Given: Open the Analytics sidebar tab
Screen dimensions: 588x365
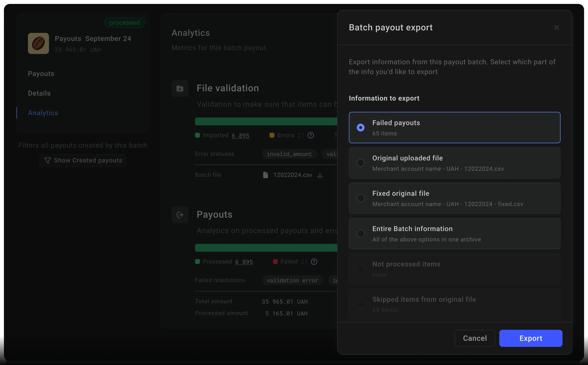Looking at the screenshot, I should click(x=43, y=113).
